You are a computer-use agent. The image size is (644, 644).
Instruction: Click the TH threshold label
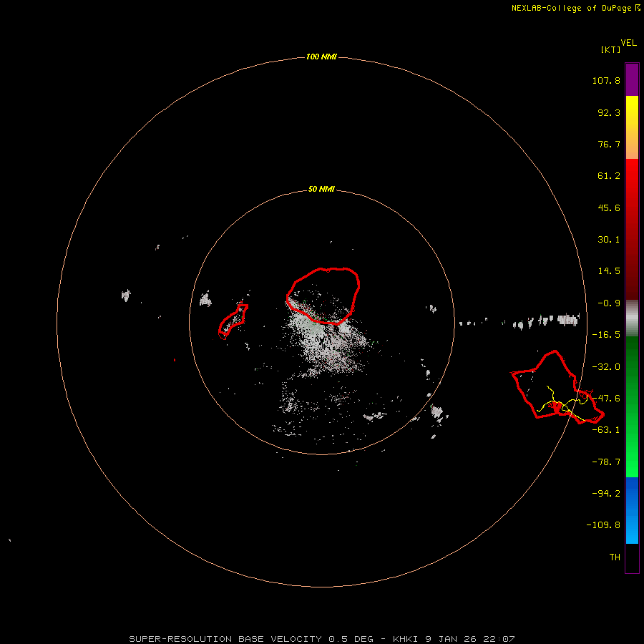615,557
